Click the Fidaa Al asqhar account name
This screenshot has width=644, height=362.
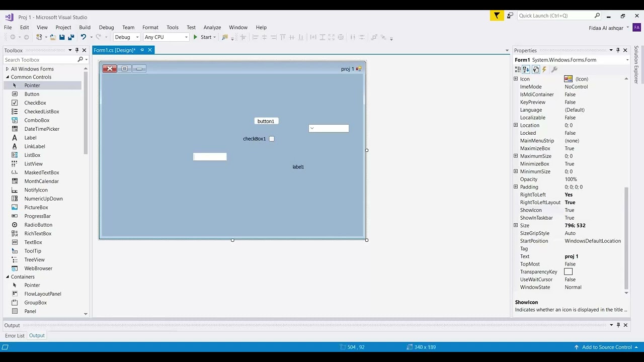(606, 28)
